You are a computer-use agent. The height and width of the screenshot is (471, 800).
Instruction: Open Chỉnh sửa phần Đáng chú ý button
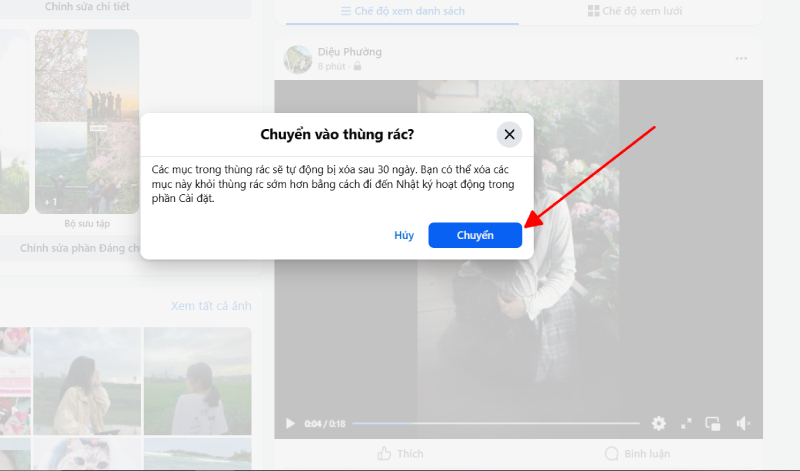coord(71,248)
